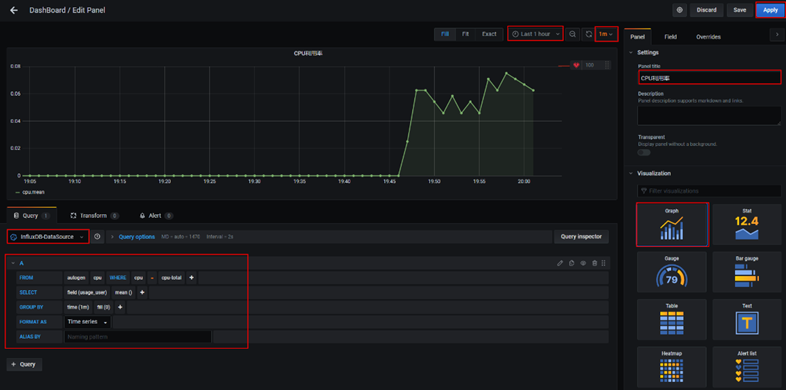The width and height of the screenshot is (786, 390).
Task: Add a new query with + Query
Action: (24, 364)
